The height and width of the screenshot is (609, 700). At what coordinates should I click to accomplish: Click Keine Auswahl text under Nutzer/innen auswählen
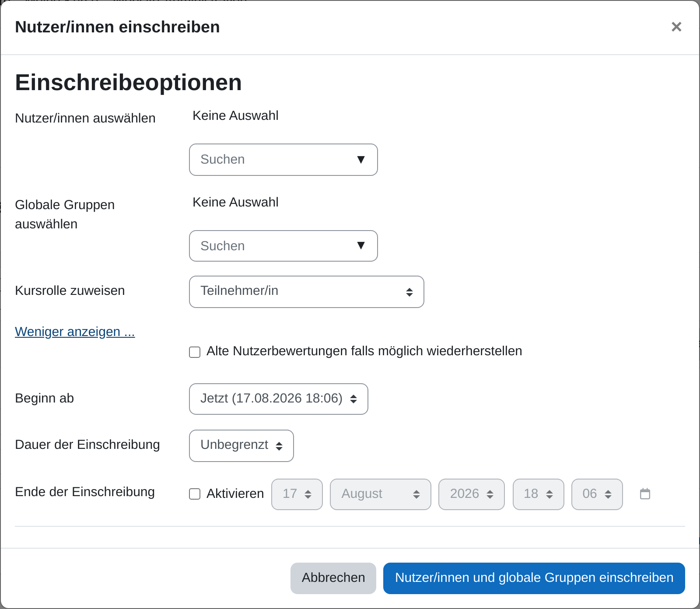pos(235,115)
